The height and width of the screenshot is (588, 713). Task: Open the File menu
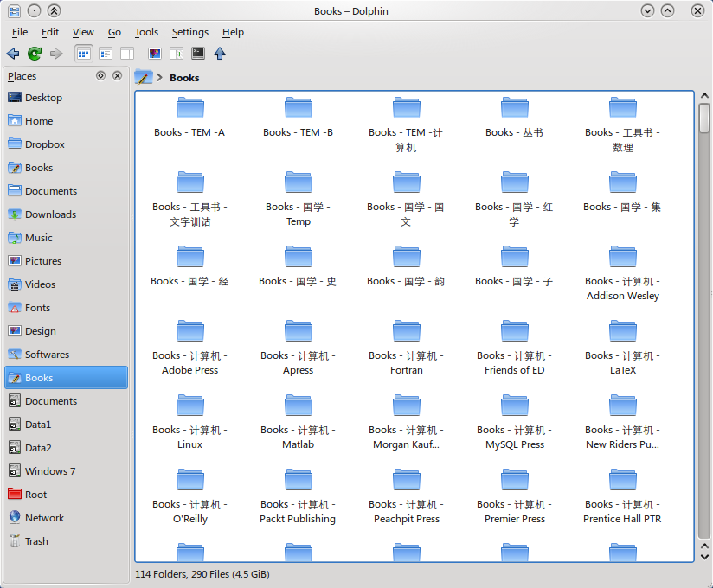(20, 32)
